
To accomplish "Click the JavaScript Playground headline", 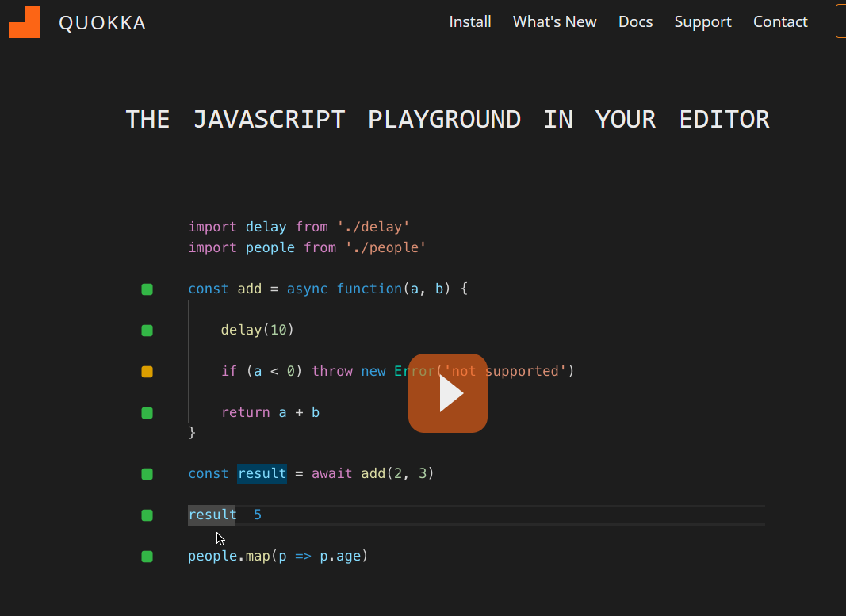I will pos(446,118).
